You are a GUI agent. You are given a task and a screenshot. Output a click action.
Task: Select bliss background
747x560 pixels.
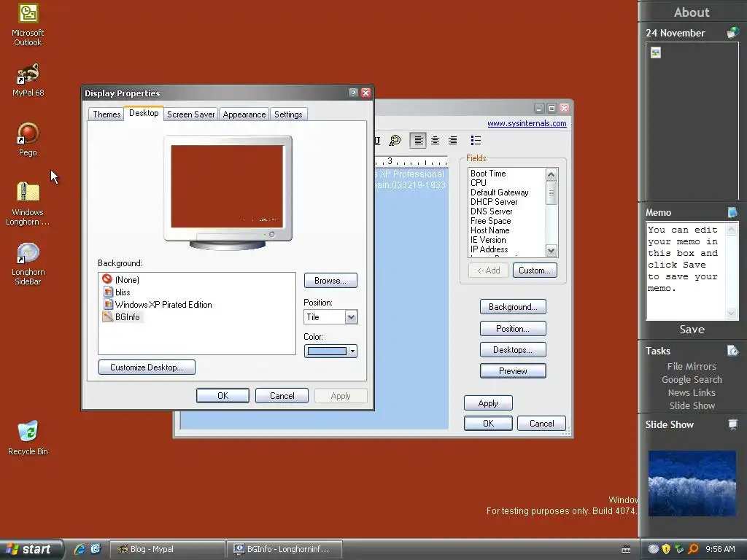[117, 292]
